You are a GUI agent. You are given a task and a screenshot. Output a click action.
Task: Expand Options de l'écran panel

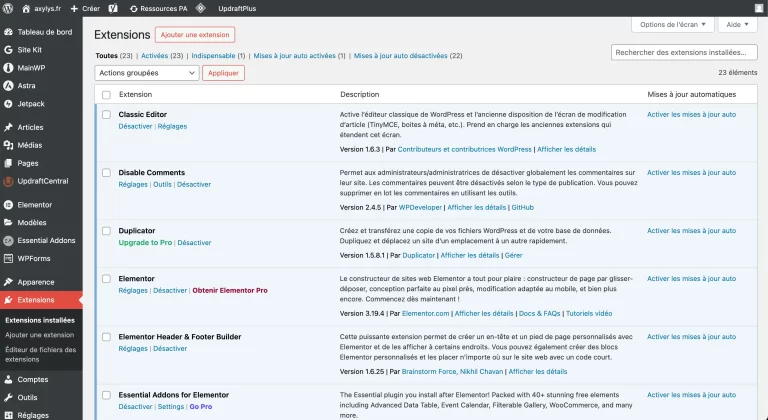(672, 25)
